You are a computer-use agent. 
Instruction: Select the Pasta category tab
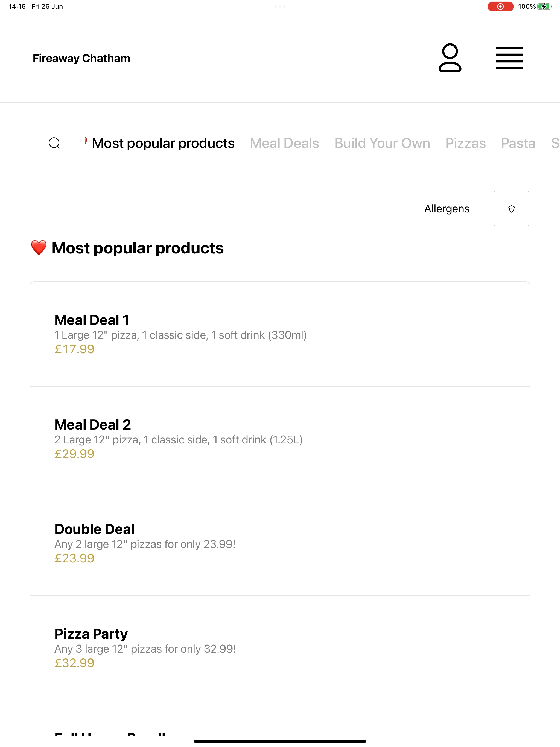(518, 143)
